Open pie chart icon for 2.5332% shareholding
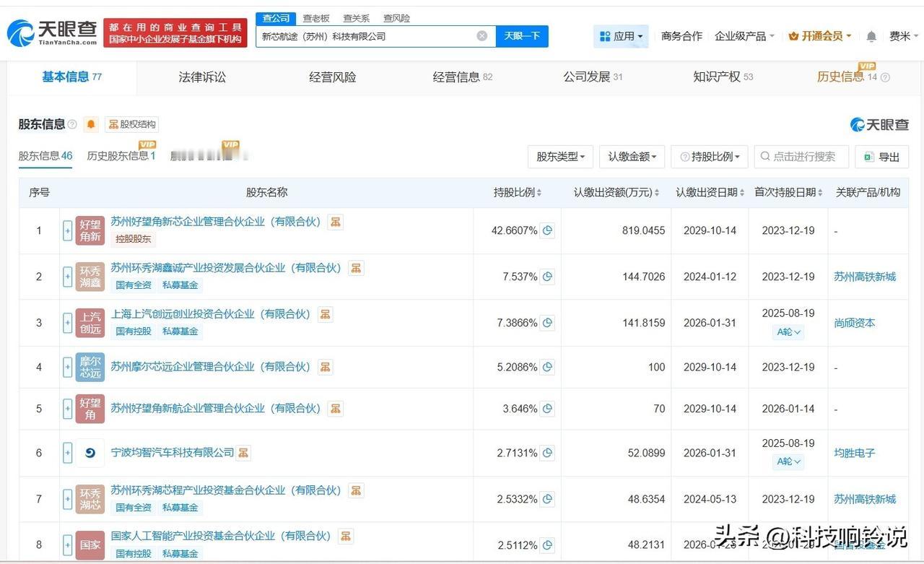Image resolution: width=924 pixels, height=564 pixels. (x=547, y=499)
